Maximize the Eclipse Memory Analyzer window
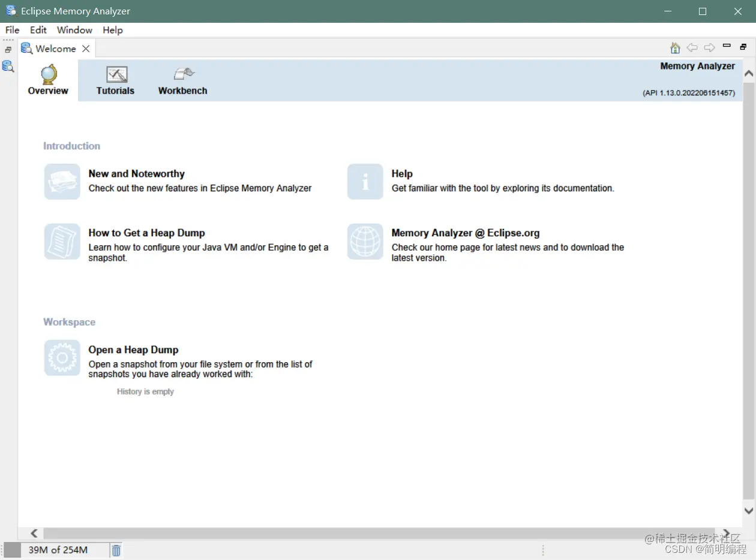Image resolution: width=756 pixels, height=560 pixels. pyautogui.click(x=703, y=11)
